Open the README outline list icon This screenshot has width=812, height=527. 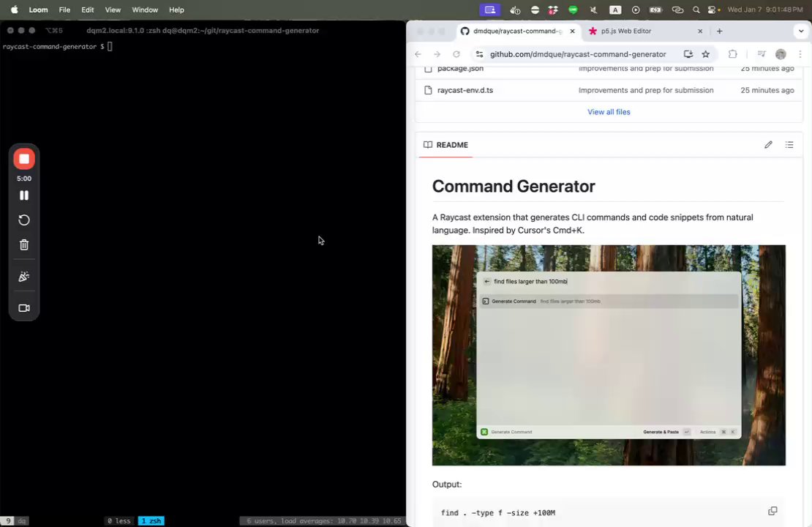pyautogui.click(x=789, y=145)
